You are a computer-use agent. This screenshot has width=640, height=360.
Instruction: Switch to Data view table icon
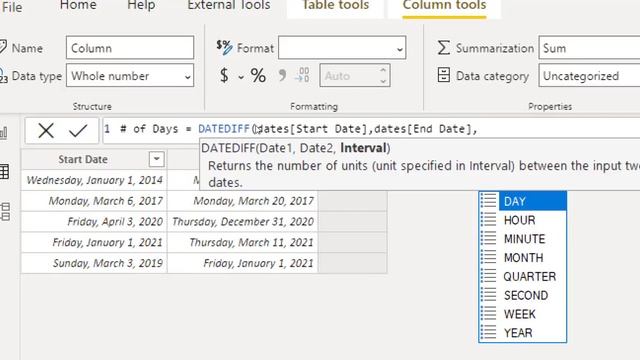pos(4,171)
